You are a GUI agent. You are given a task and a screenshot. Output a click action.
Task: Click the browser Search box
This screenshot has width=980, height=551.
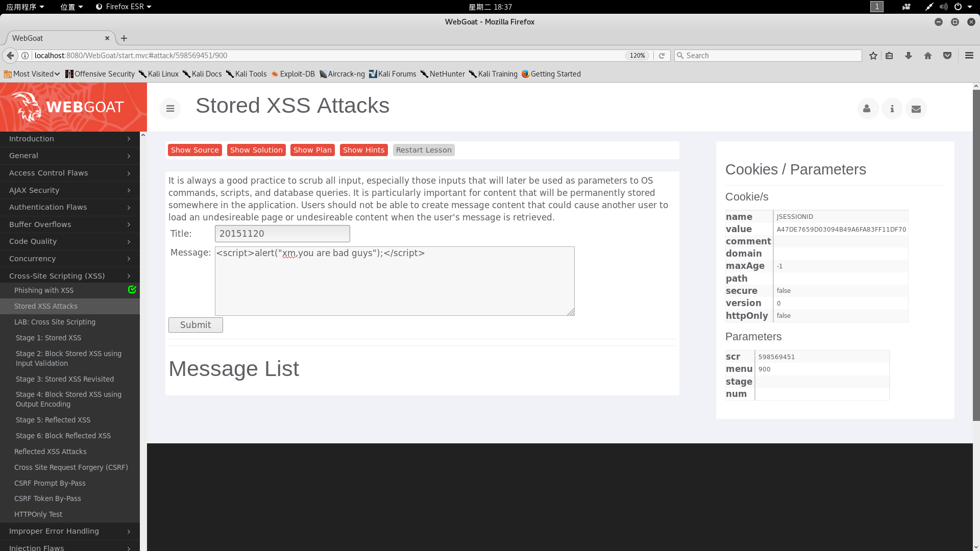coord(768,56)
